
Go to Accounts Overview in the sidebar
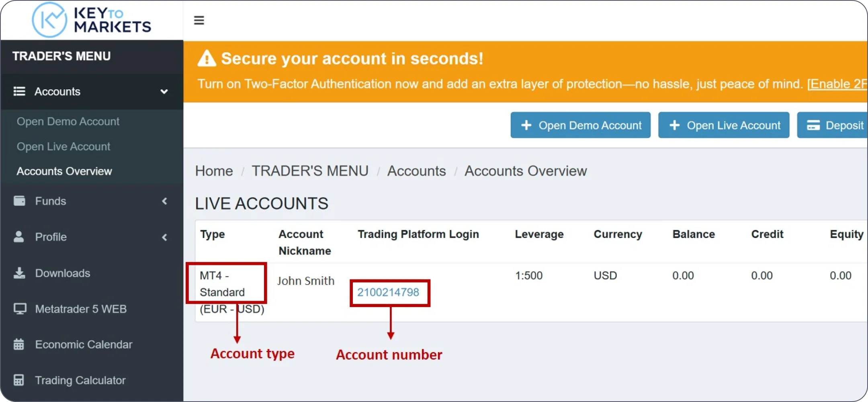(x=64, y=171)
